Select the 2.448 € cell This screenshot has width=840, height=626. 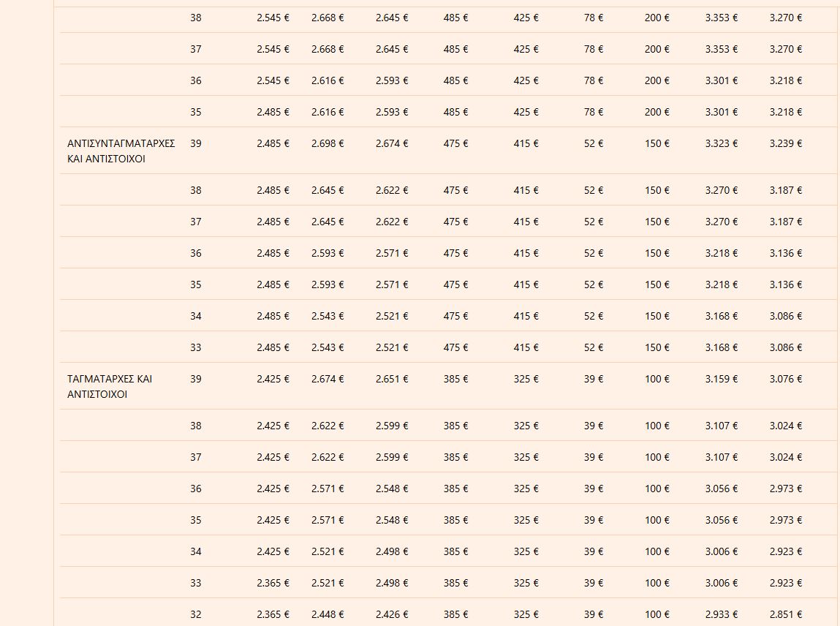pyautogui.click(x=327, y=615)
